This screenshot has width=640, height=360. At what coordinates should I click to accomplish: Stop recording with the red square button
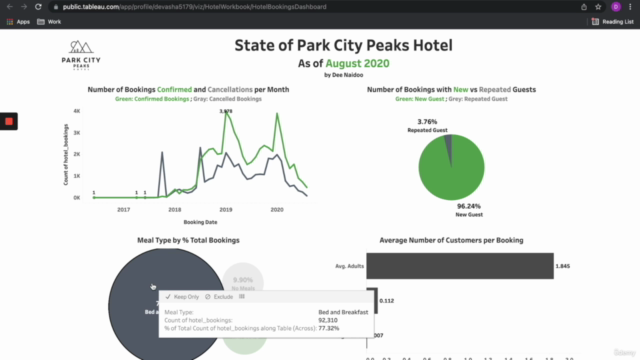9,121
